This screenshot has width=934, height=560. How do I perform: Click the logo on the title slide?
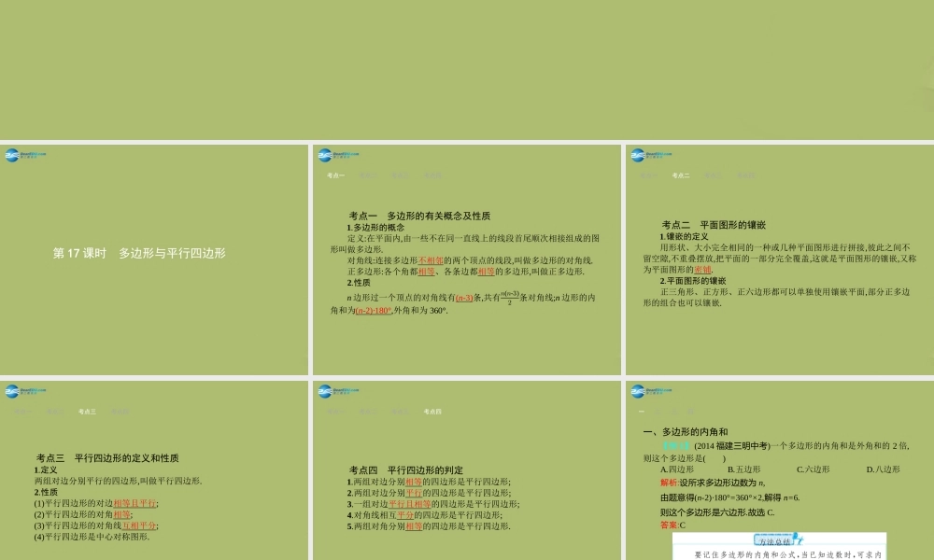(25, 155)
